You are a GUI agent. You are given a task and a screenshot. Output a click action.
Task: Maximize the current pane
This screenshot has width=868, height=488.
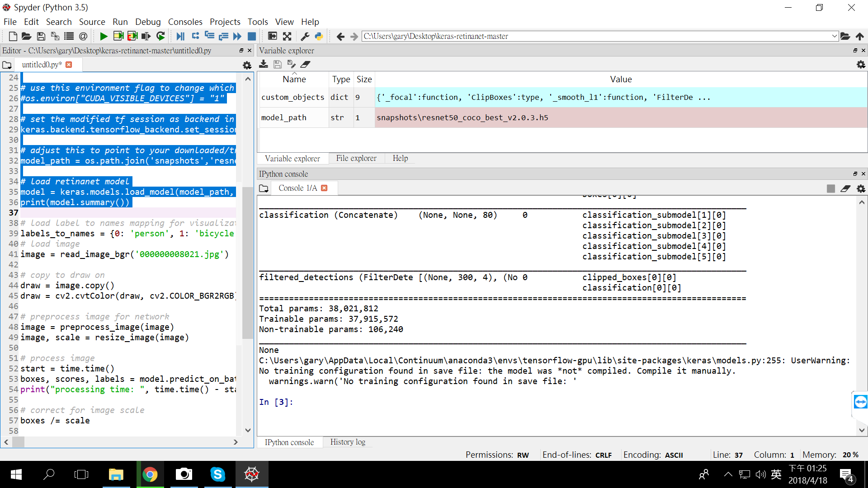pyautogui.click(x=287, y=36)
